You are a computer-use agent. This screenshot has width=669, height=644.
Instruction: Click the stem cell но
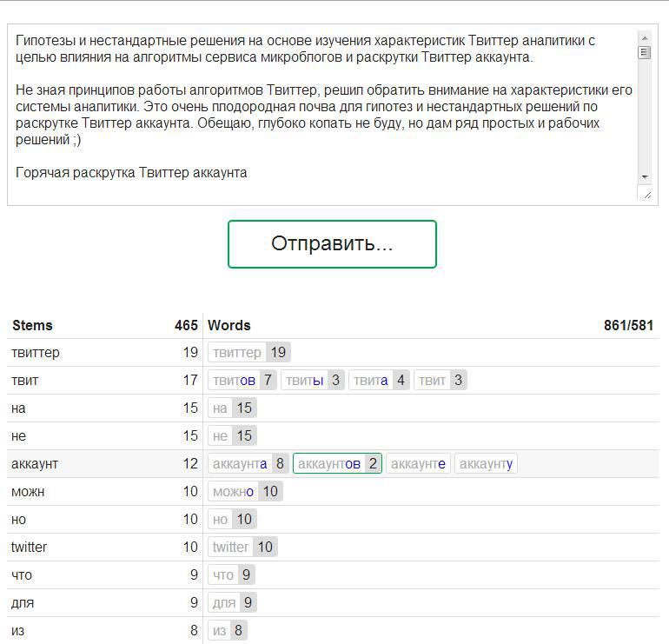pyautogui.click(x=18, y=520)
